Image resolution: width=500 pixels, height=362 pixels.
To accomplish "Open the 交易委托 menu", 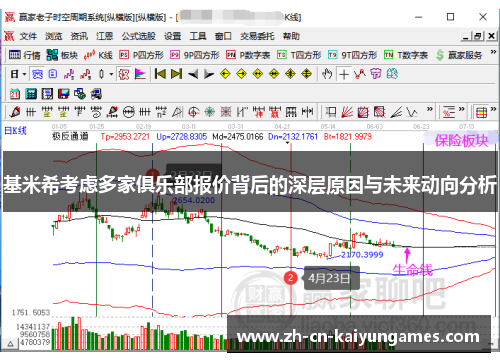I will tap(257, 36).
